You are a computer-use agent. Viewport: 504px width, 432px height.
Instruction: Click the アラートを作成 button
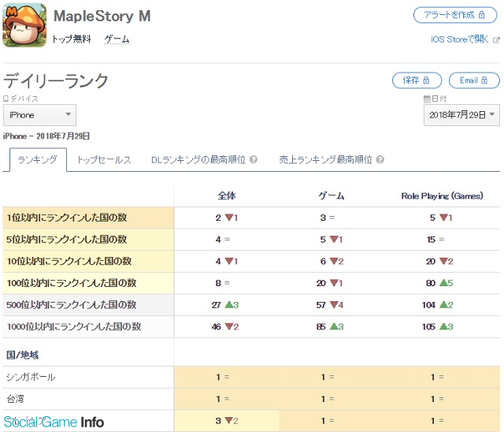pyautogui.click(x=455, y=15)
